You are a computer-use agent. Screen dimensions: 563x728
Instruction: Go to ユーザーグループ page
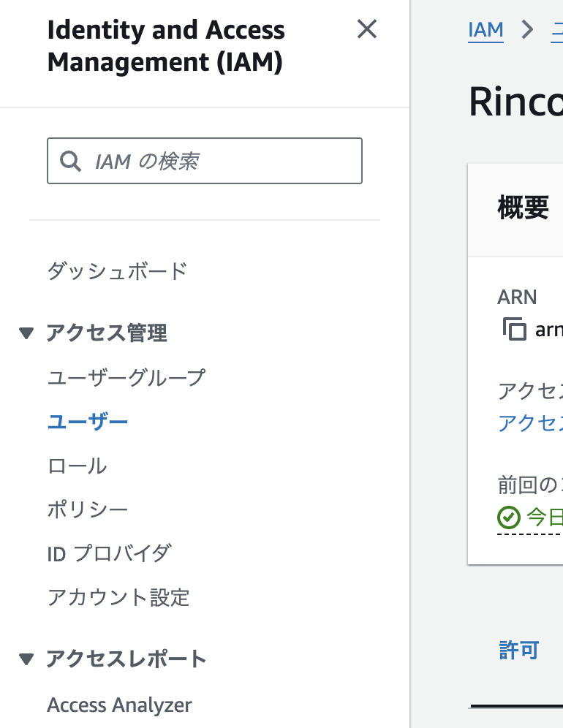(x=126, y=378)
